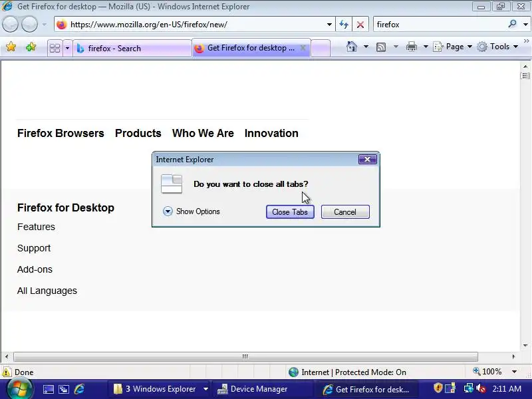Click the Get Firefox for desk... taskbar button
The image size is (532, 399).
[x=367, y=389]
